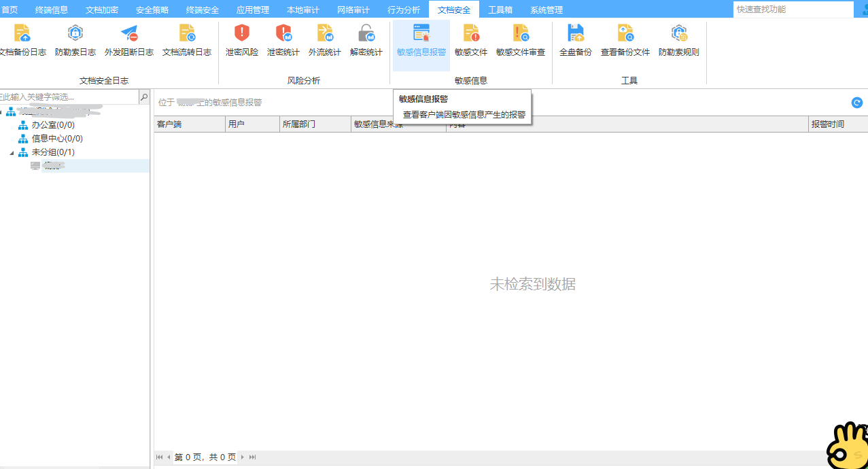Open the 防勒索规则 anti-ransomware rules tool
This screenshot has width=868, height=469.
[678, 37]
